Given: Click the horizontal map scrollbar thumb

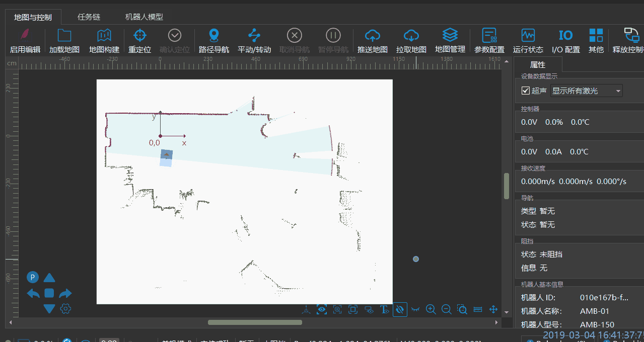Looking at the screenshot, I should [x=255, y=322].
